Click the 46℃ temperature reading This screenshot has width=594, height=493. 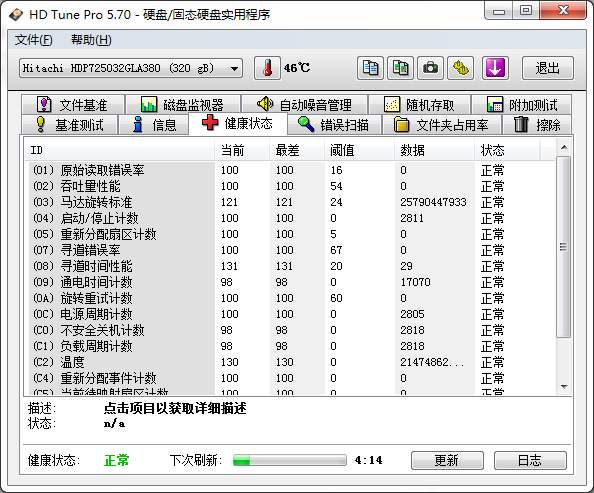[x=297, y=68]
